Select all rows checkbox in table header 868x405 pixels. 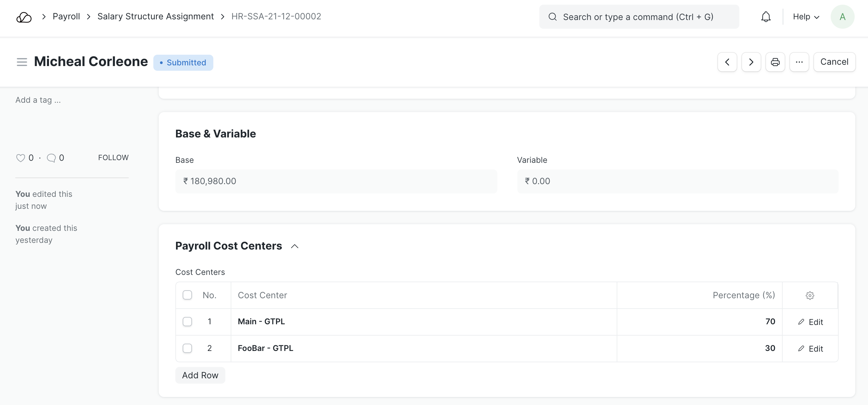tap(187, 295)
